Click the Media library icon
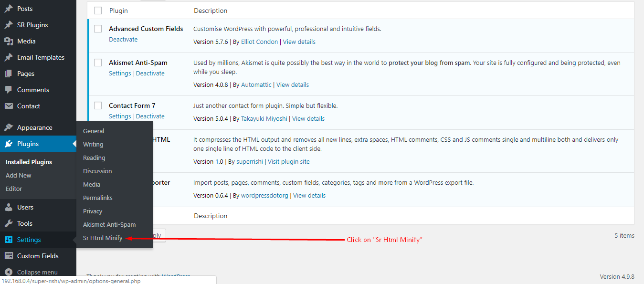The width and height of the screenshot is (644, 284). pyautogui.click(x=9, y=41)
